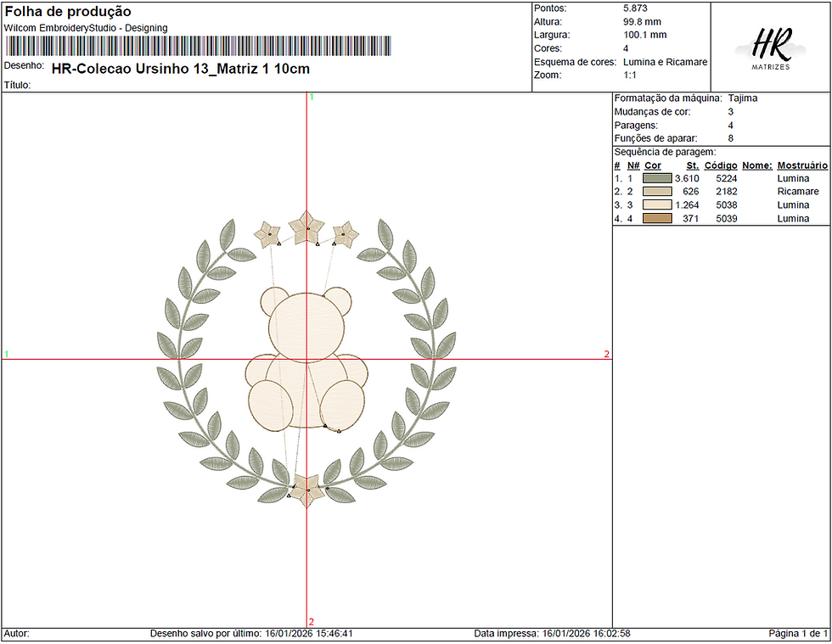Select the value "3" beside Mudanças de cor
The width and height of the screenshot is (832, 644).
[731, 112]
